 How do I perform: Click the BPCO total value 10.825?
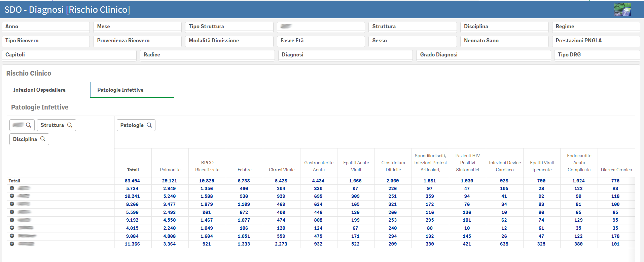tap(207, 181)
